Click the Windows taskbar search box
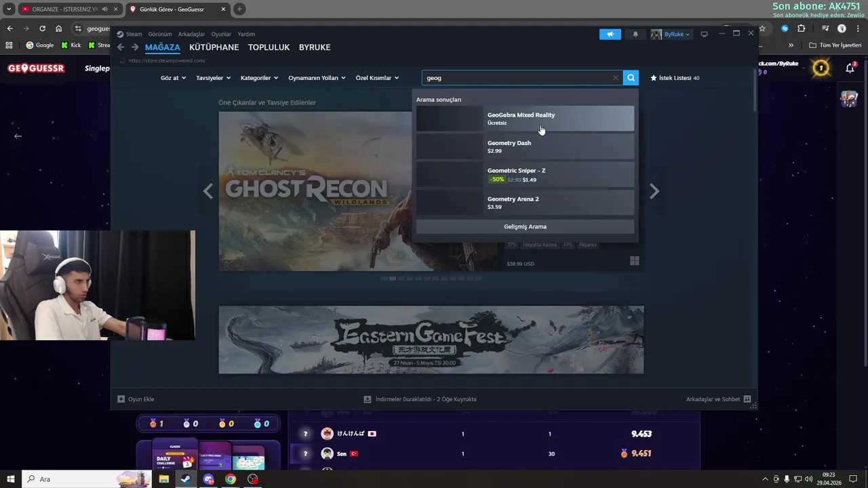868x488 pixels. 86,479
